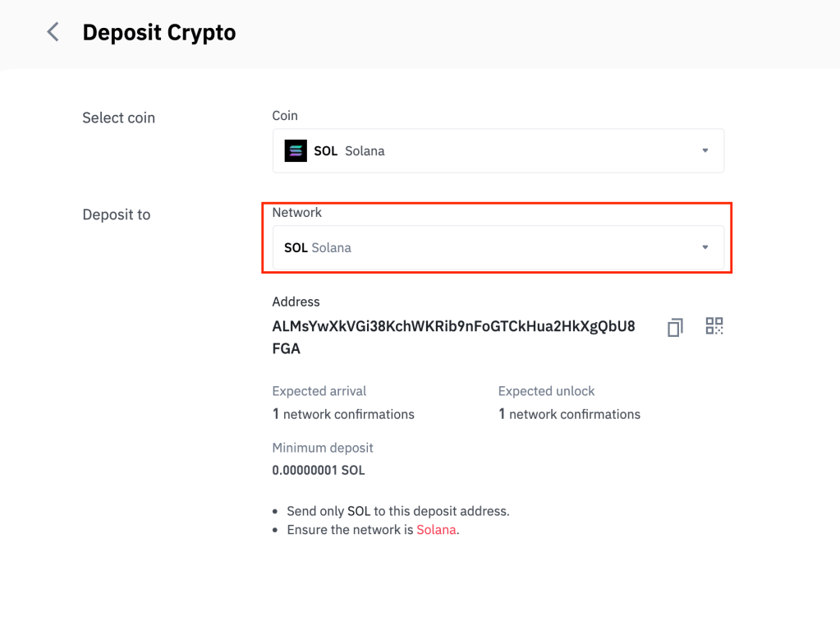Copy the SOL deposit address

pyautogui.click(x=675, y=327)
